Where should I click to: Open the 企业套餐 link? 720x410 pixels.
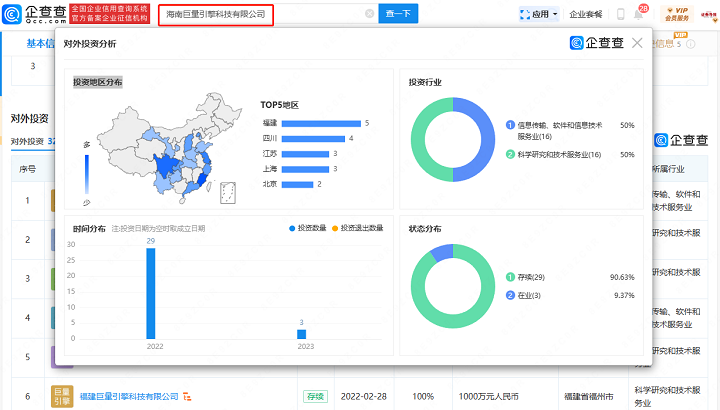(x=585, y=14)
